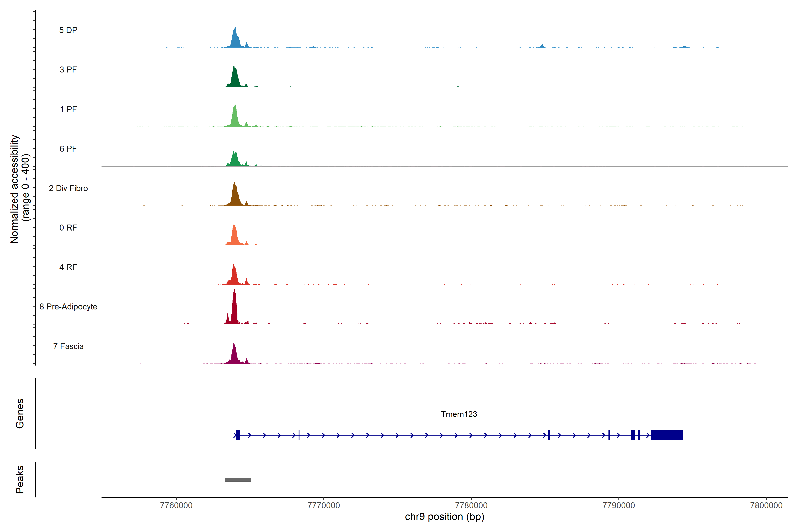Click the chr9 position (bp) axis title
Image resolution: width=798 pixels, height=532 pixels.
[x=444, y=517]
